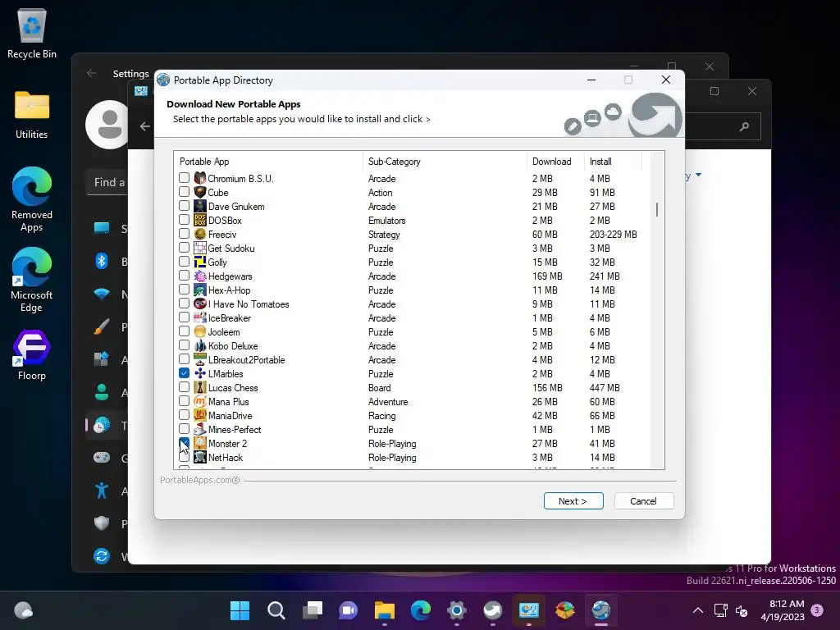This screenshot has height=630, width=840.
Task: Check the DOSBox checkbox
Action: 184,219
